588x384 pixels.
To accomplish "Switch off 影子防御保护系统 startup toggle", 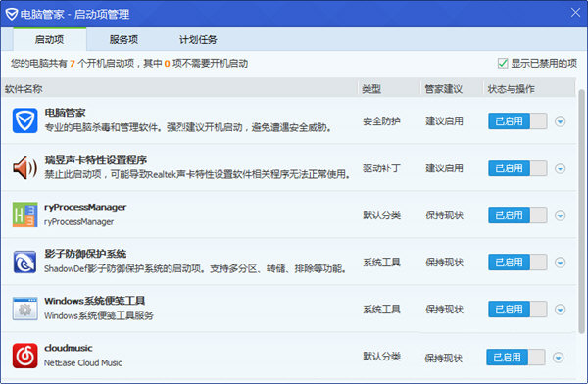I will tap(517, 263).
